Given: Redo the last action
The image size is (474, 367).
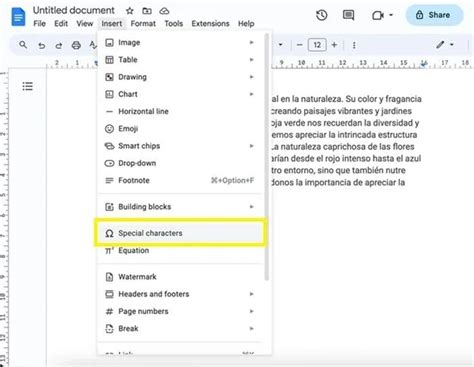Looking at the screenshot, I should point(59,45).
